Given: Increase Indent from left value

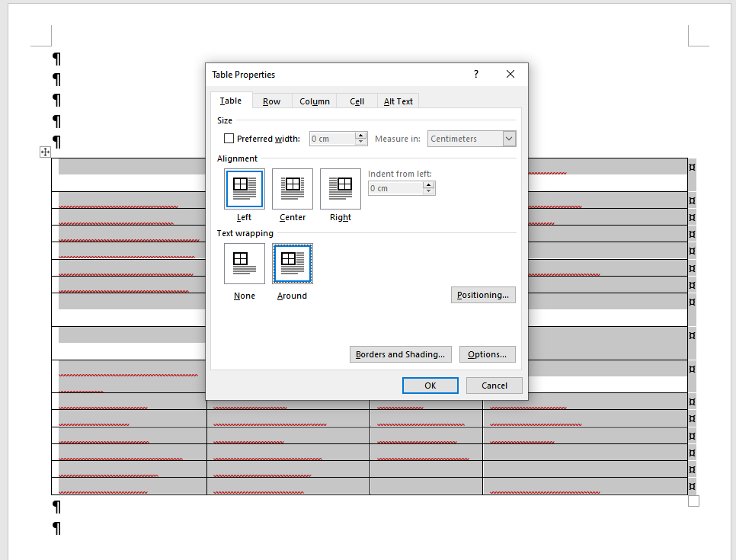Looking at the screenshot, I should [428, 185].
